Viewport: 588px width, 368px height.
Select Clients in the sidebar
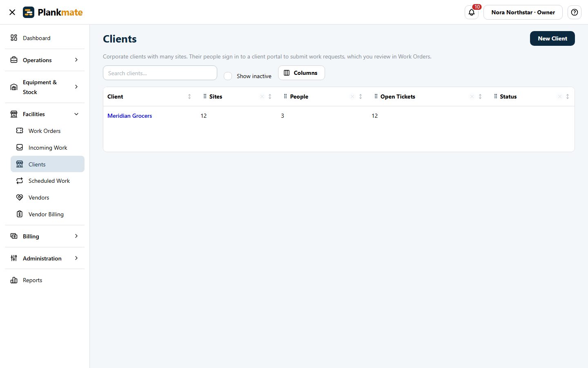point(47,164)
